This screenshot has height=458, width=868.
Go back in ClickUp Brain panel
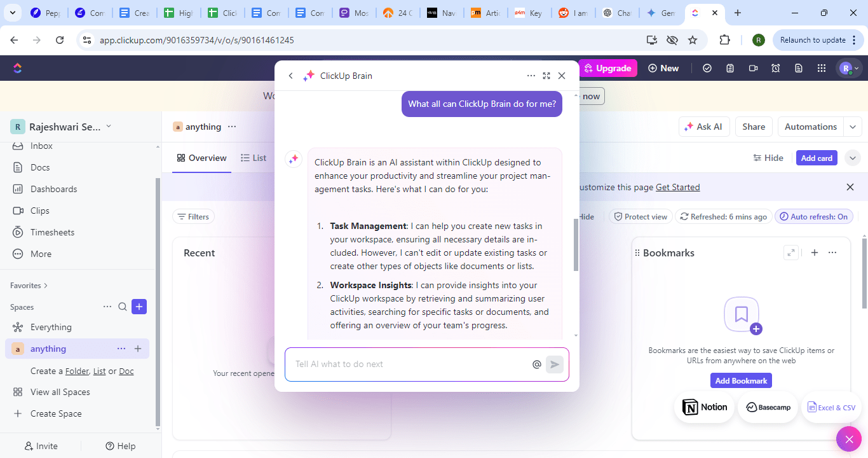point(290,76)
